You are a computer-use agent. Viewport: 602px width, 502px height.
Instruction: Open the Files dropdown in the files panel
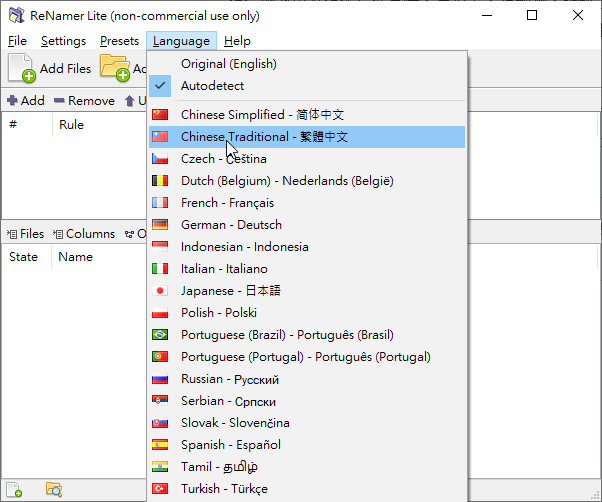coord(26,234)
